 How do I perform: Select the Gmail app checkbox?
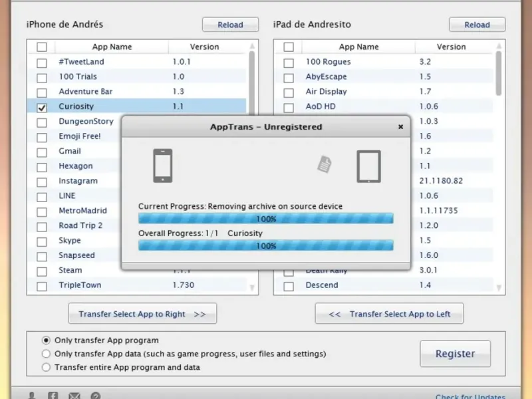click(42, 152)
